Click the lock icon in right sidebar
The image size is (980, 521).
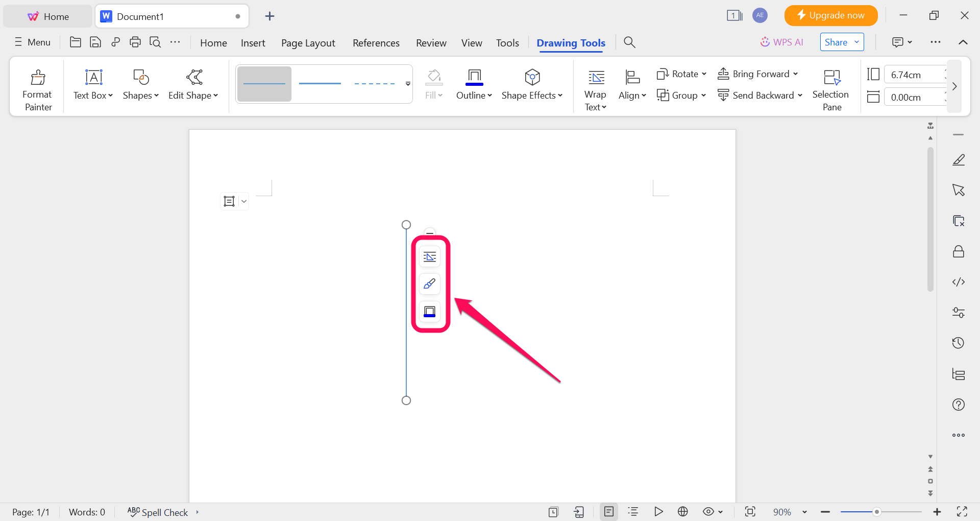(958, 251)
